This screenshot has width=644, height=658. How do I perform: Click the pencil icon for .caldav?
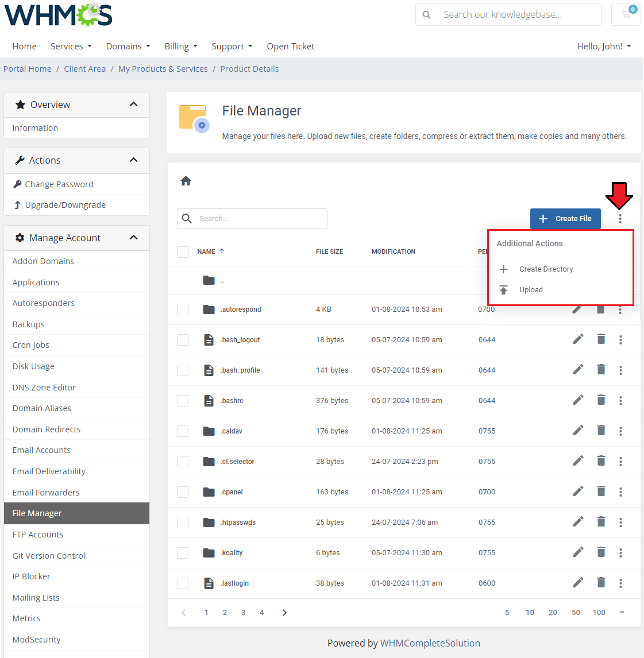pos(578,430)
